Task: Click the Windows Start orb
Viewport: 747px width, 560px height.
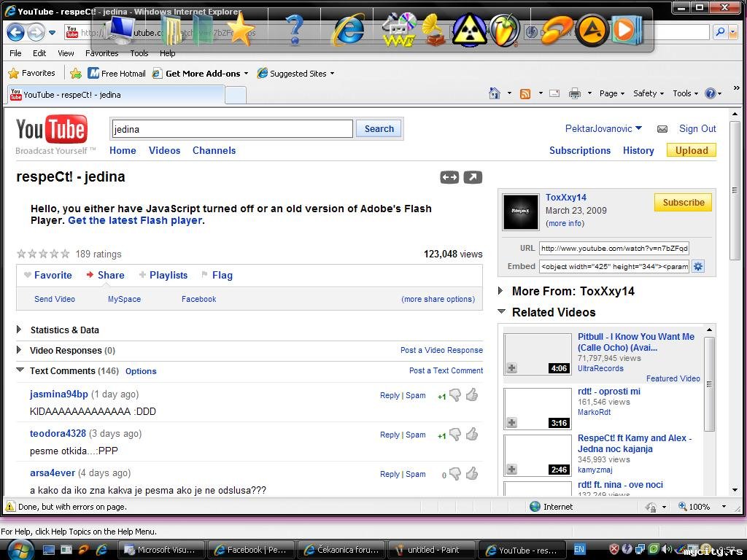Action: [20, 551]
